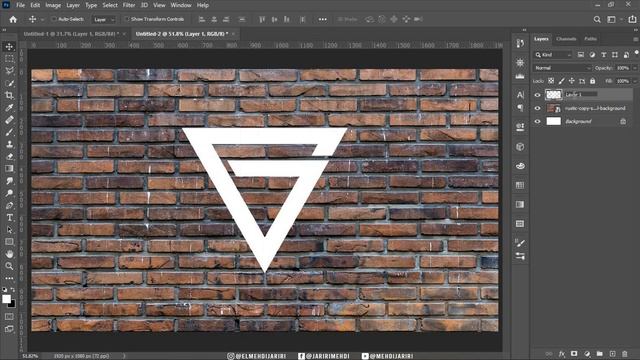The image size is (640, 360).
Task: Add a layer style with fx icon
Action: [x=562, y=354]
